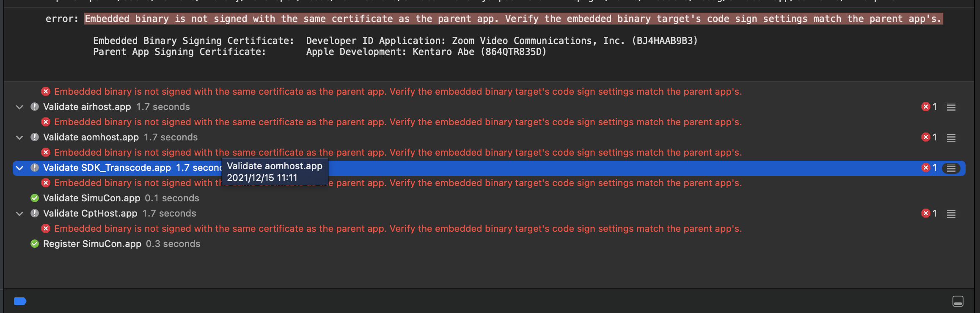Image resolution: width=980 pixels, height=313 pixels.
Task: Click warning status icon beside Validate CptHost.app
Action: pyautogui.click(x=35, y=213)
